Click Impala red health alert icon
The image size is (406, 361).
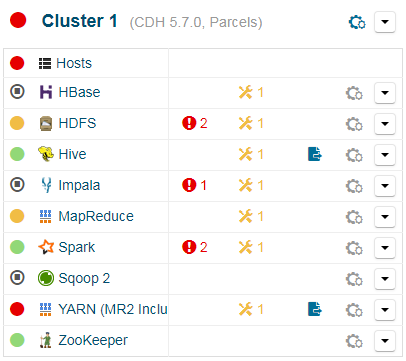point(189,185)
